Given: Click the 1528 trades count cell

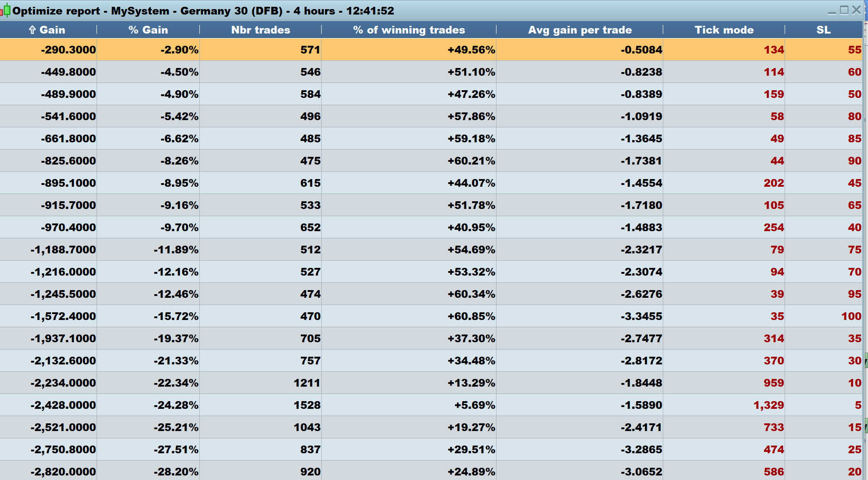Looking at the screenshot, I should click(x=307, y=405).
